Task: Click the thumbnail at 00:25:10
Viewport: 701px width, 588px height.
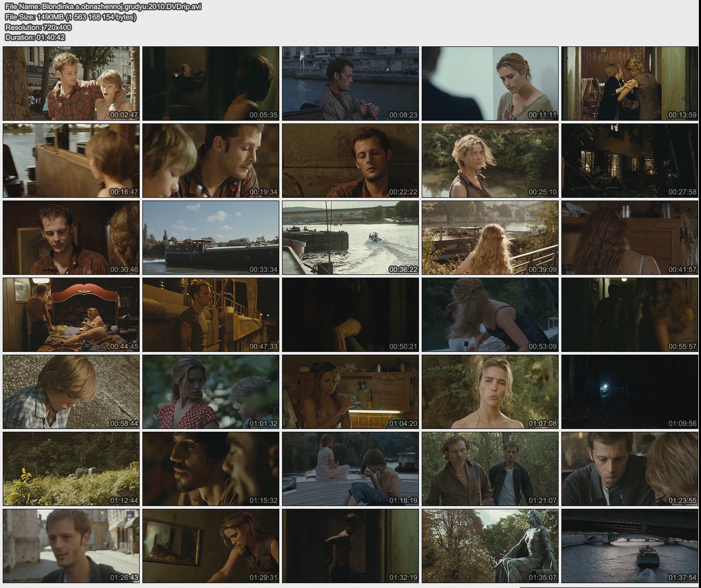Action: point(490,161)
